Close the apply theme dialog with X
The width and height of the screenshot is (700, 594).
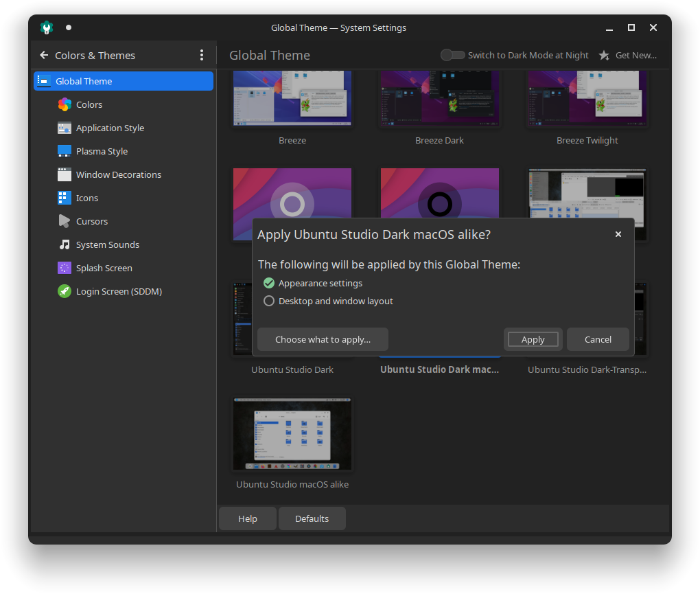point(618,234)
